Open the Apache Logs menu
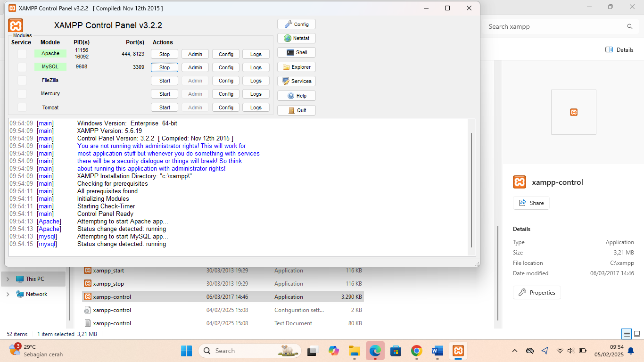The height and width of the screenshot is (362, 644). tap(256, 54)
